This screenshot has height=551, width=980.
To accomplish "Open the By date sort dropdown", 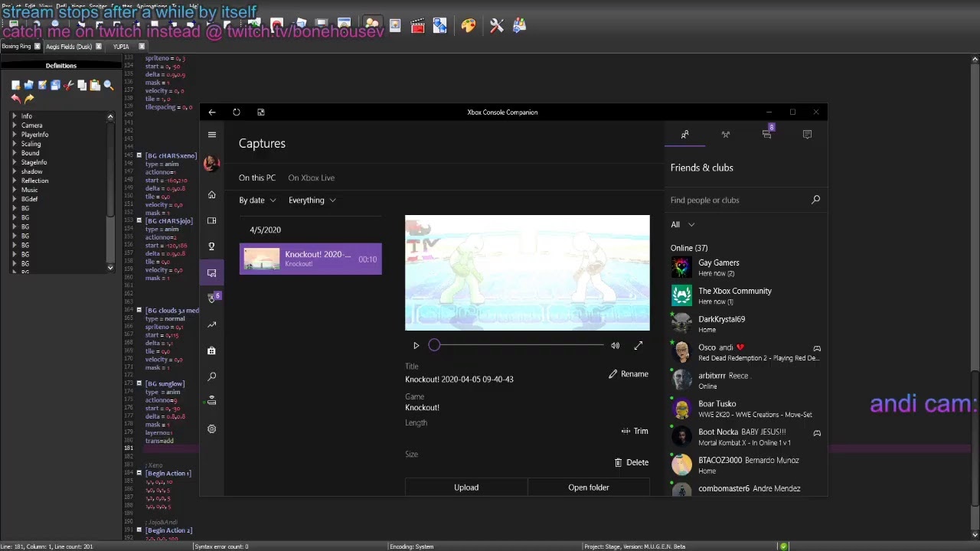I will point(257,201).
